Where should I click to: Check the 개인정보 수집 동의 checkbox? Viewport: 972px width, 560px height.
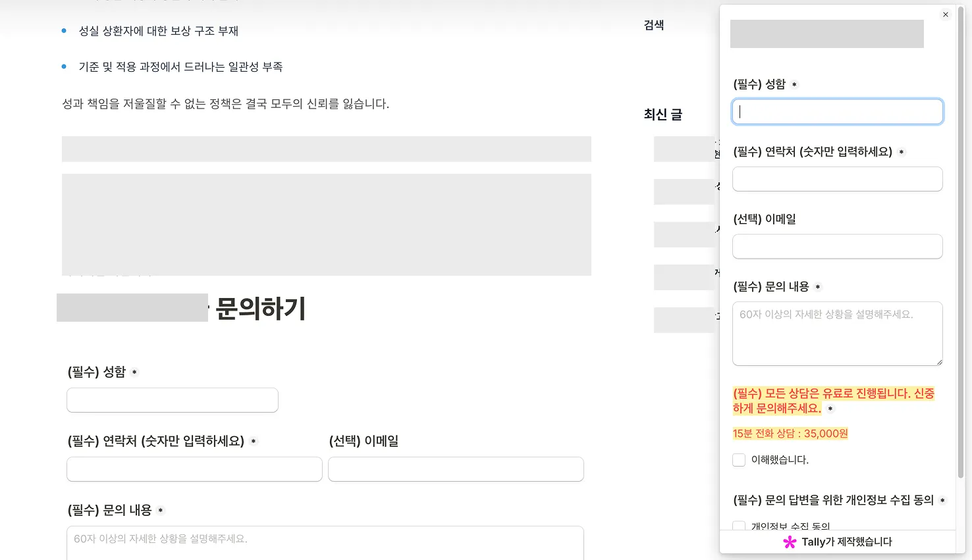[738, 526]
